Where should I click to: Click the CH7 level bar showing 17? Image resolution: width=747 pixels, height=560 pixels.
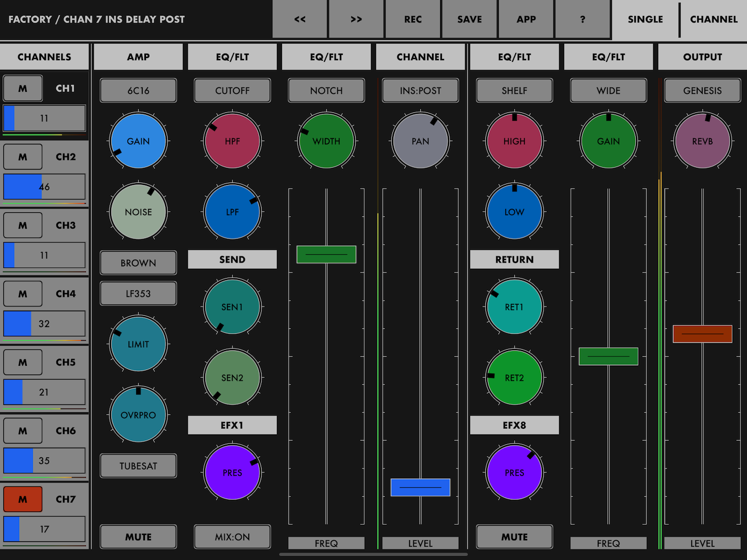click(x=44, y=529)
